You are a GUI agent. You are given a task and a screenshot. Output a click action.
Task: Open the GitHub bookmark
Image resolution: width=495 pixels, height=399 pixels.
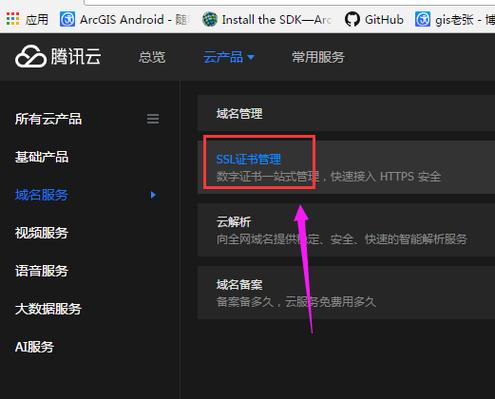[374, 19]
